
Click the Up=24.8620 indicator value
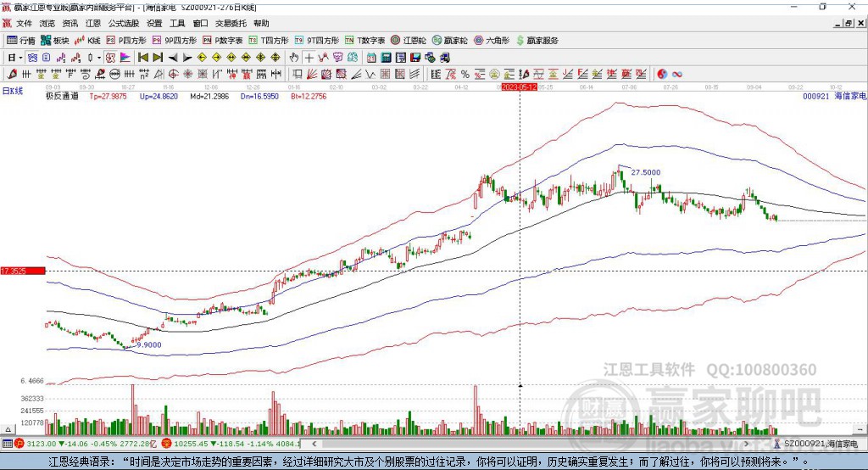[x=159, y=97]
